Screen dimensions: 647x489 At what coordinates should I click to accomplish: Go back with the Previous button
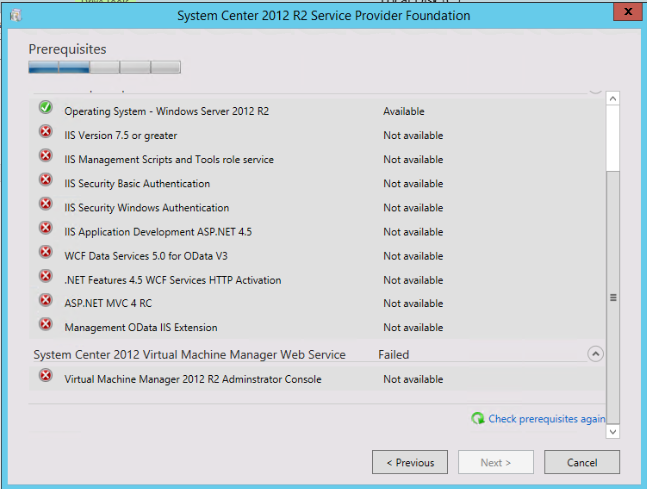[410, 462]
